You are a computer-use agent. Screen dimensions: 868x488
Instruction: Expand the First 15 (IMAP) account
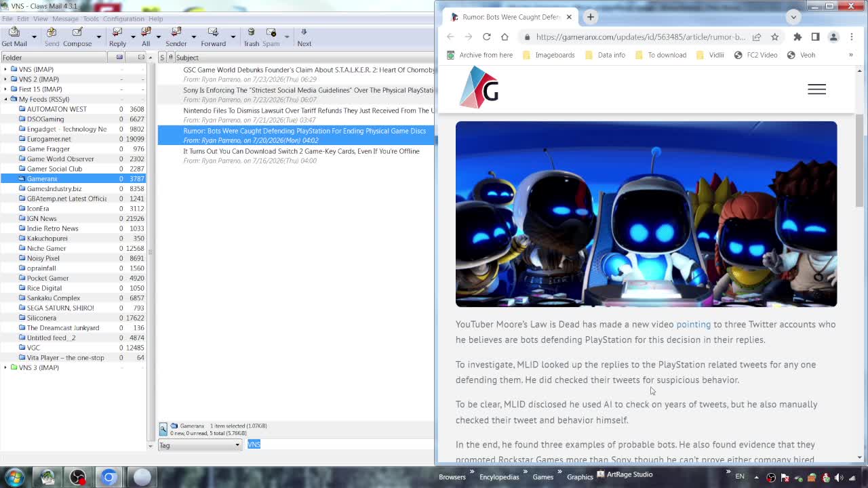click(x=5, y=89)
